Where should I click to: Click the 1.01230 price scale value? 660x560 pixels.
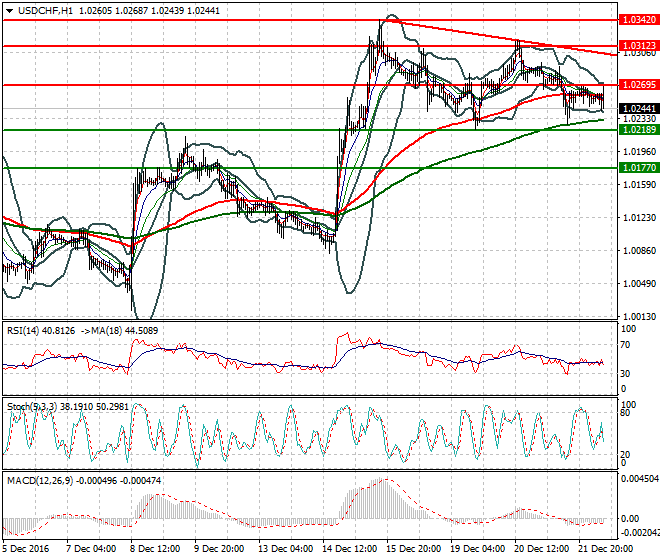(639, 217)
